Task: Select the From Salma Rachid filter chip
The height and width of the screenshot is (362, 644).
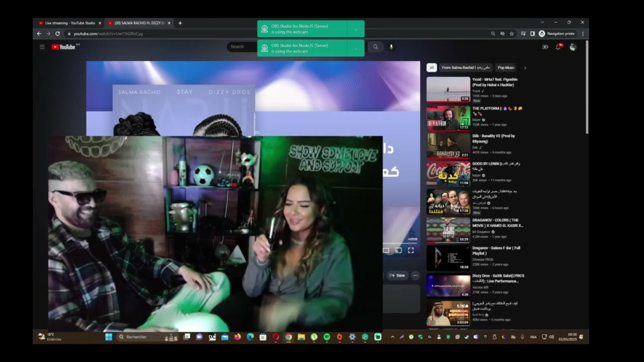Action: point(465,68)
